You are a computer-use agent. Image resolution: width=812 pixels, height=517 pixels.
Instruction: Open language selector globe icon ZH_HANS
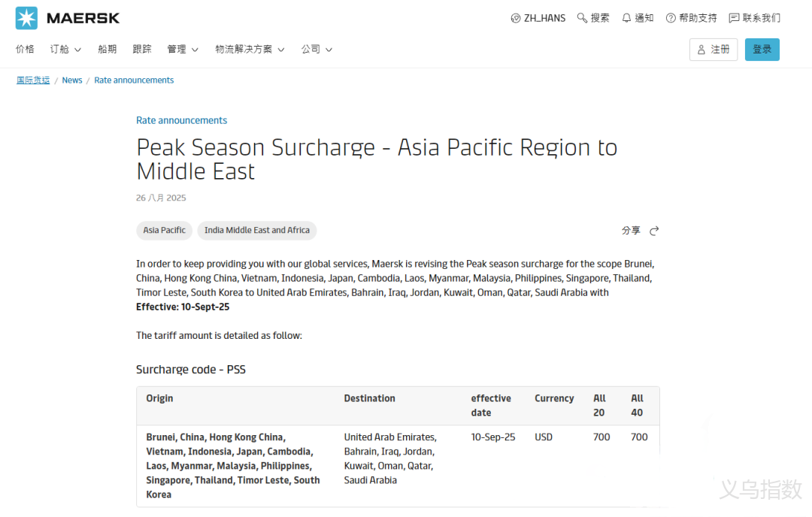click(x=516, y=18)
